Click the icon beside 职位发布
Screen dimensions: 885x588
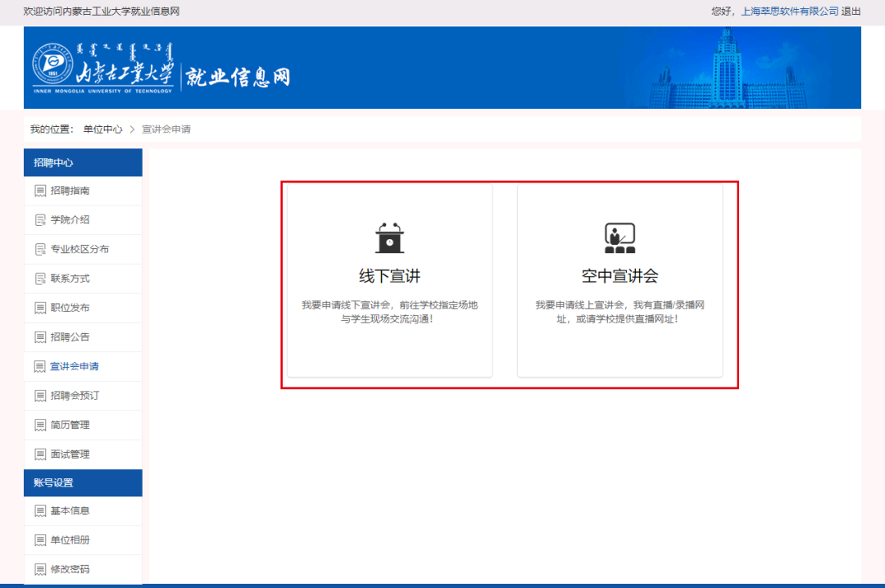click(x=40, y=308)
